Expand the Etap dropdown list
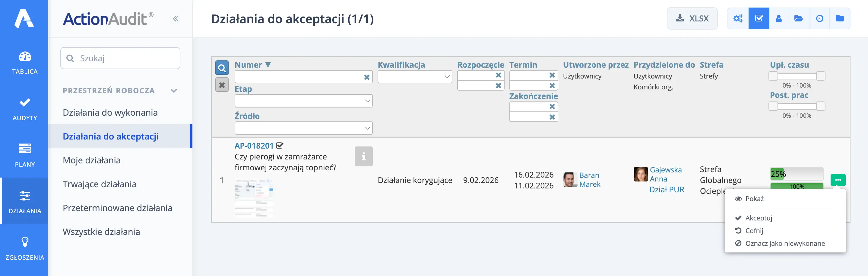The height and width of the screenshot is (276, 868). pos(303,101)
